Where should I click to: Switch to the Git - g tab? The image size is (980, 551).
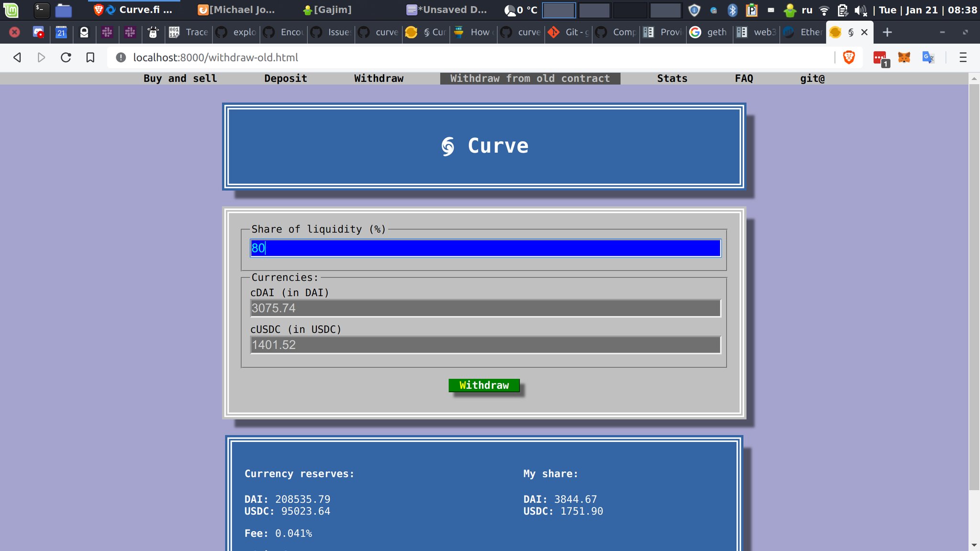coord(568,32)
